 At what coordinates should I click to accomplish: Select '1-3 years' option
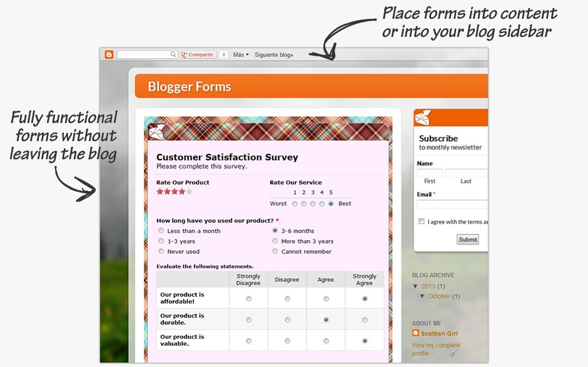click(x=161, y=241)
